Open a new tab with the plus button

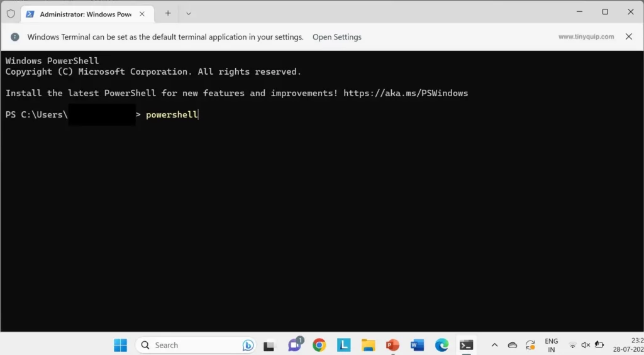click(x=167, y=14)
